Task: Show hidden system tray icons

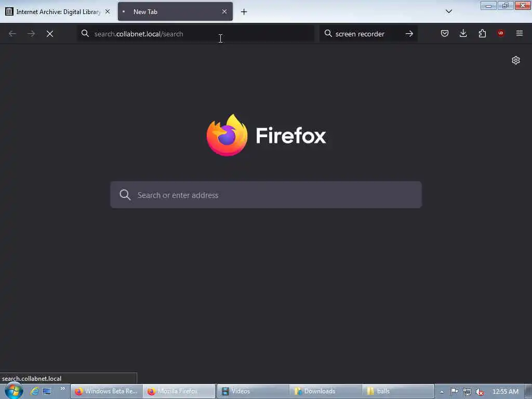Action: click(442, 392)
